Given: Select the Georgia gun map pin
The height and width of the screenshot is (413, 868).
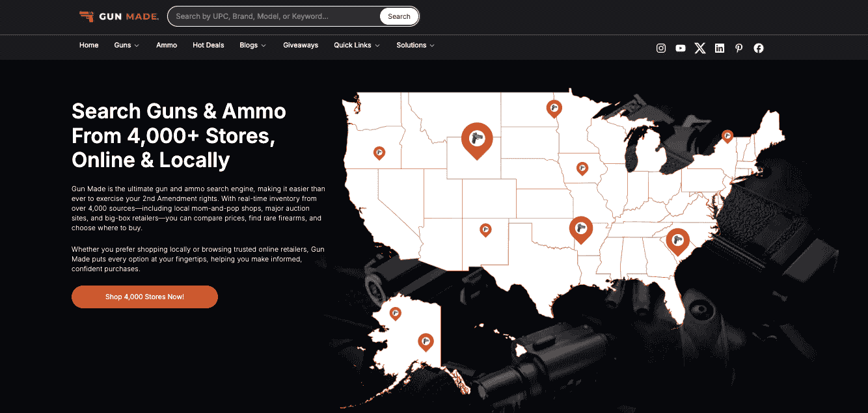Looking at the screenshot, I should pyautogui.click(x=677, y=241).
